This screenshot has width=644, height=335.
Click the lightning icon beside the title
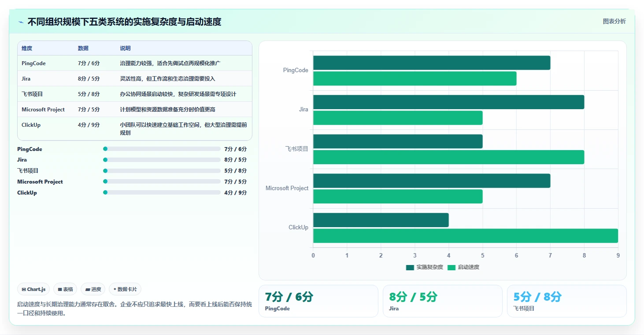click(x=21, y=22)
